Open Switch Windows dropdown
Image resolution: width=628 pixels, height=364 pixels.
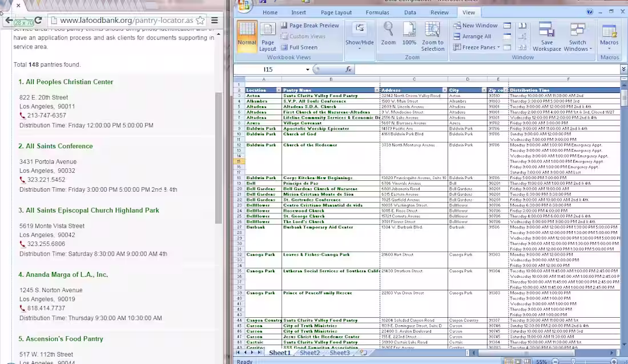(578, 37)
